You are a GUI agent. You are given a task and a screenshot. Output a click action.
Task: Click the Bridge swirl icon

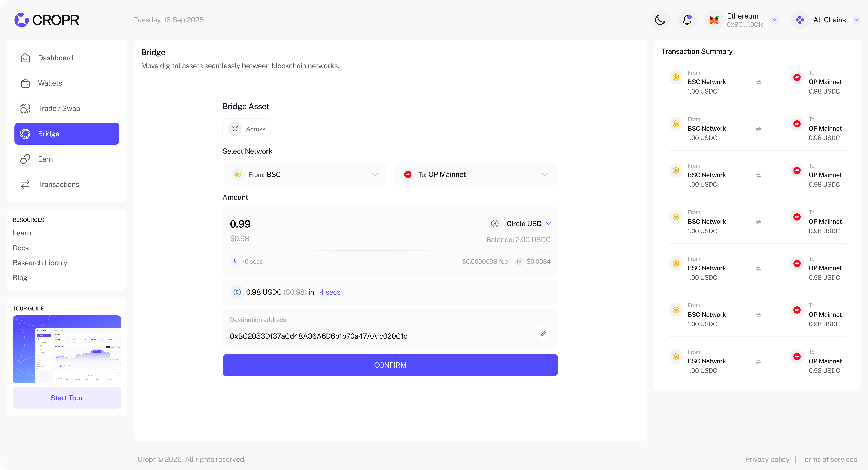[x=25, y=134]
